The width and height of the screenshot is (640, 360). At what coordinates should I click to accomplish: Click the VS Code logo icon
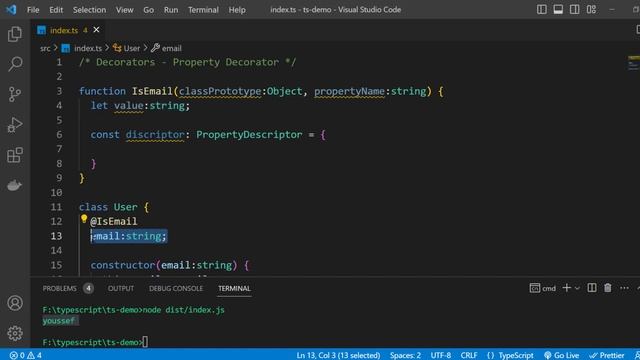(x=11, y=9)
